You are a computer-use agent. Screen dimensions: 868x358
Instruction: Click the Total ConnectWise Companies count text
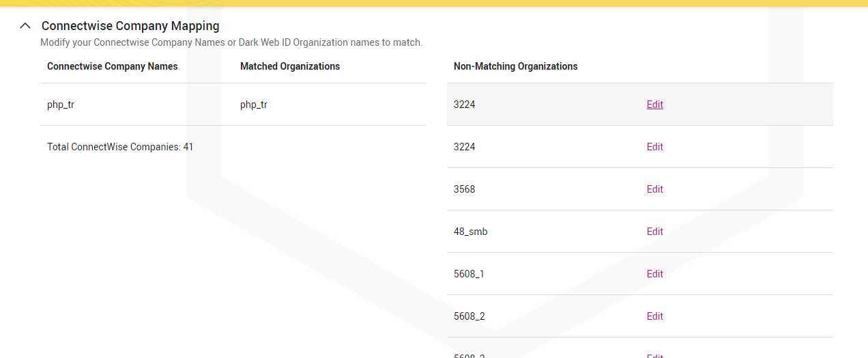pyautogui.click(x=120, y=147)
